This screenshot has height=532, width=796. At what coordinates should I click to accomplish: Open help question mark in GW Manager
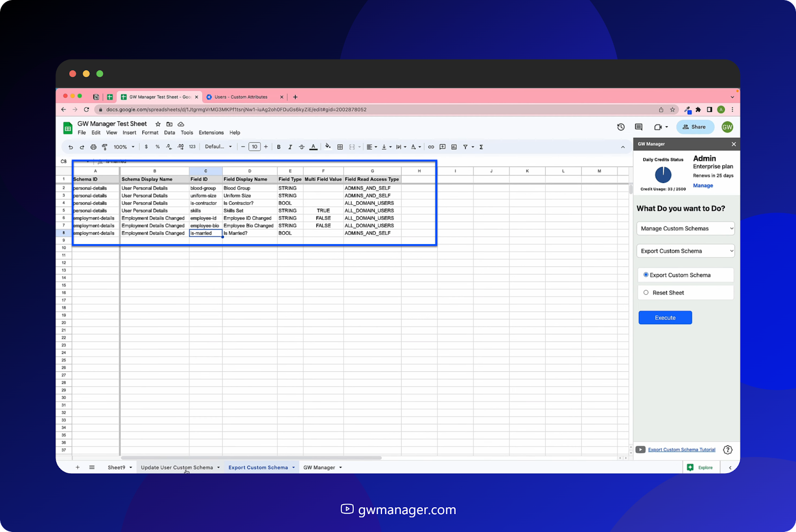coord(728,450)
